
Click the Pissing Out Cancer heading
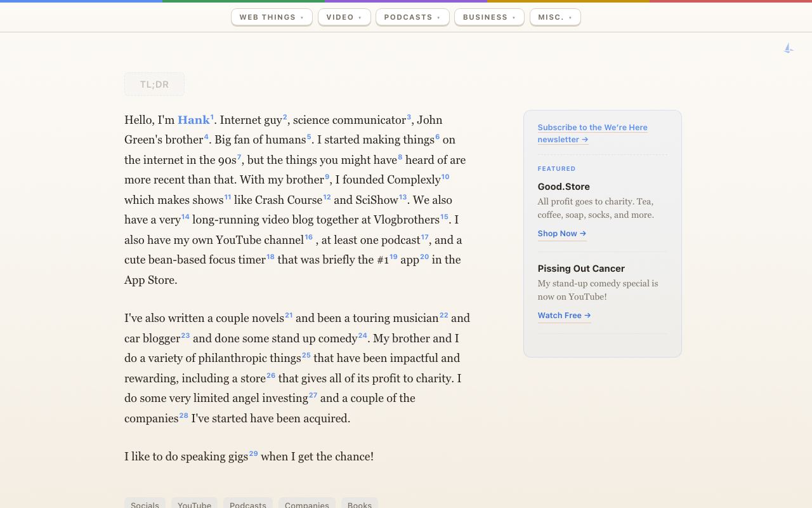pos(581,269)
